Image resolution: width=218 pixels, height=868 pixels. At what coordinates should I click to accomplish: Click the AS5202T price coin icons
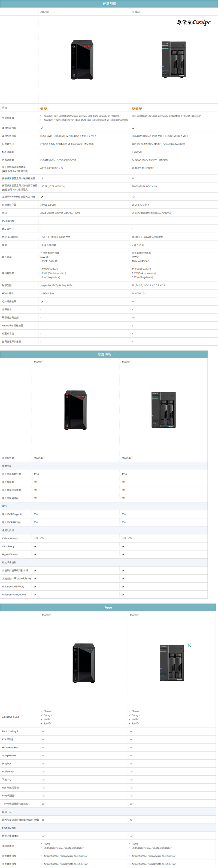(x=44, y=108)
